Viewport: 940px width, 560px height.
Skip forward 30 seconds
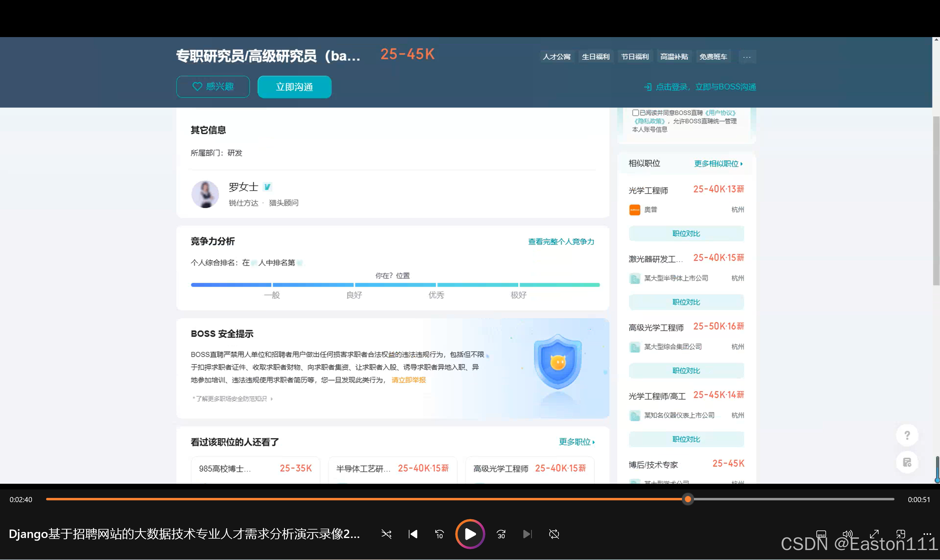[501, 534]
